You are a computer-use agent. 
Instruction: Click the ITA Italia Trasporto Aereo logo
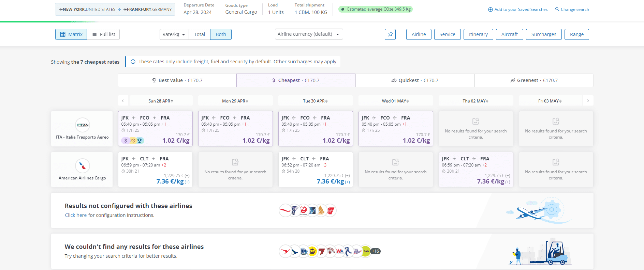[83, 125]
